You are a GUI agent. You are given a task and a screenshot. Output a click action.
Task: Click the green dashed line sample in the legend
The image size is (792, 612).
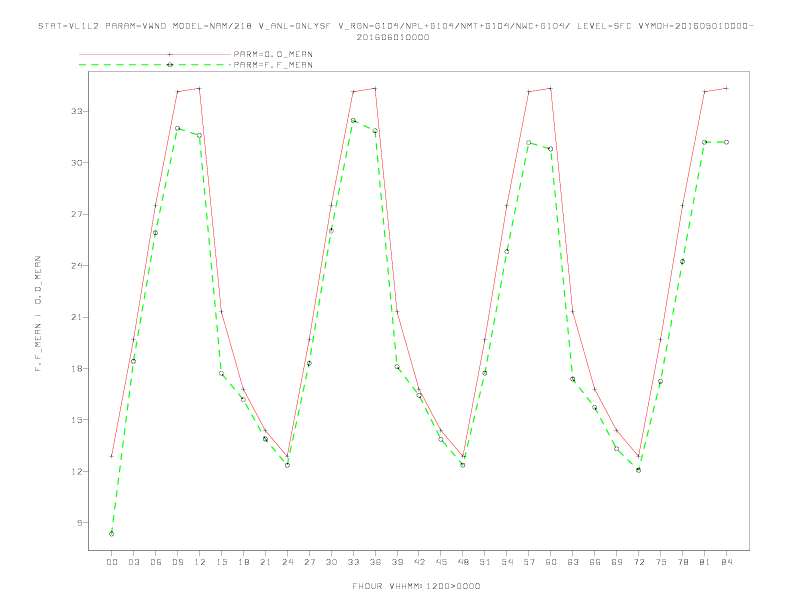click(x=155, y=65)
